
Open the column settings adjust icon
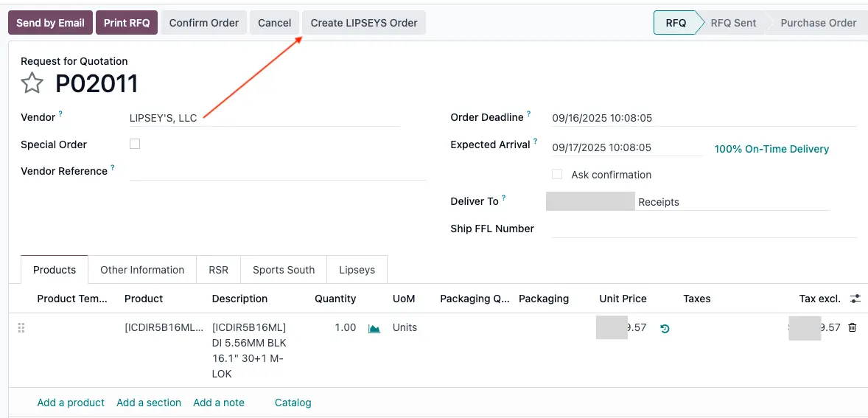click(x=855, y=299)
